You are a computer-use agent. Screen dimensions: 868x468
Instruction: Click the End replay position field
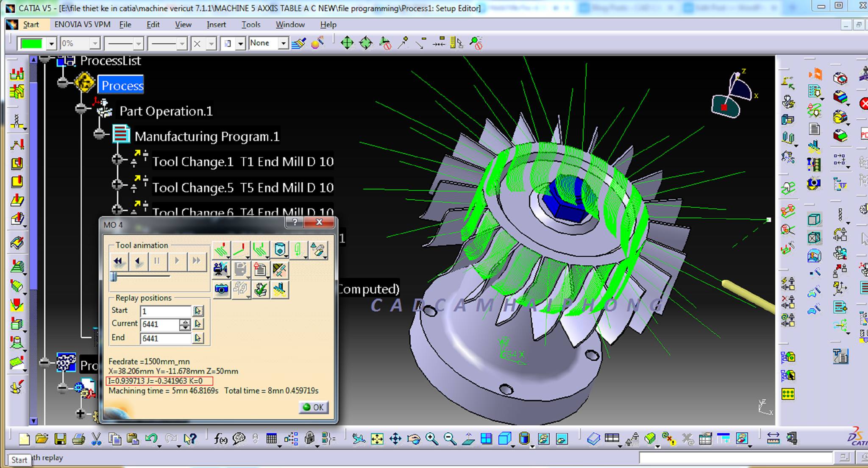tap(166, 338)
